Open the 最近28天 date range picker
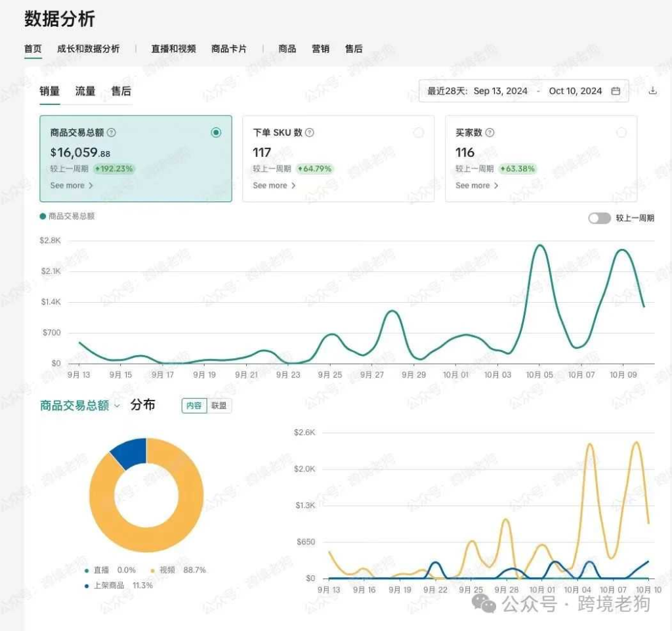 (523, 91)
